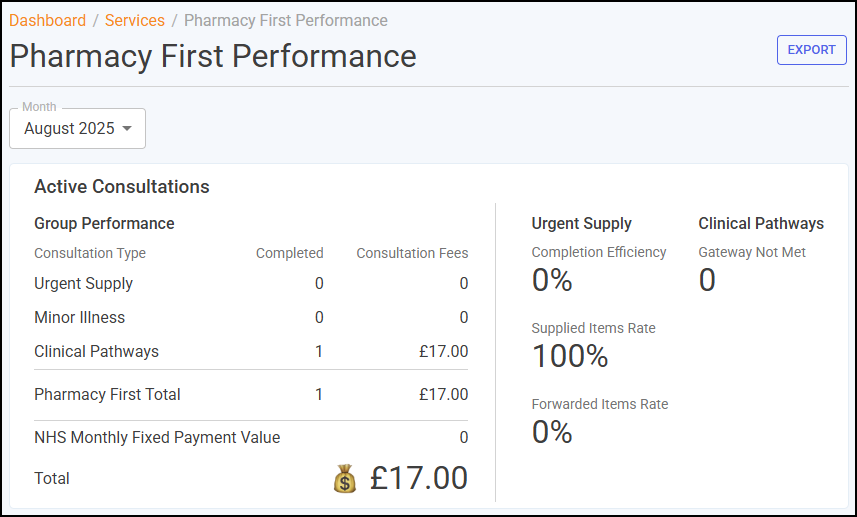Click the Pharmacy First Total row

[251, 395]
